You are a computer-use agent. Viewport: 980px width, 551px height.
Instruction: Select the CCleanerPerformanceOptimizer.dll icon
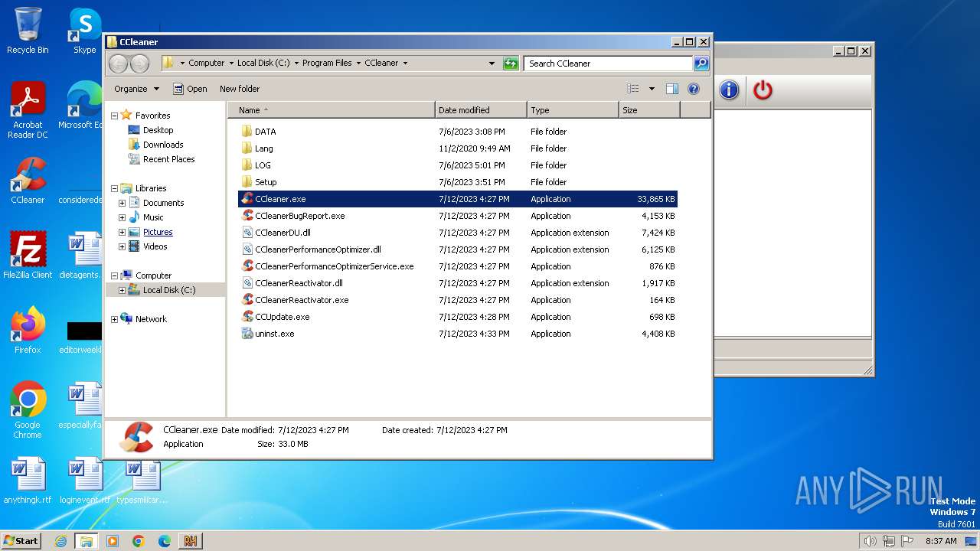247,249
